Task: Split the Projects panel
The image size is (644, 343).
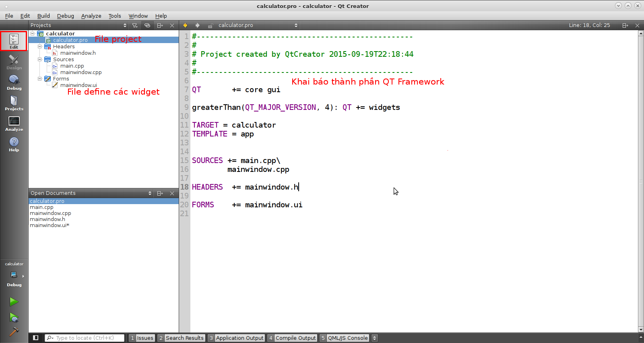Action: [160, 25]
